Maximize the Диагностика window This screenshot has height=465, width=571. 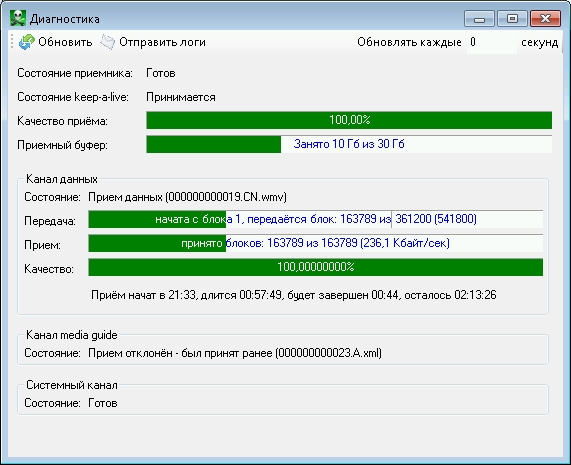[x=512, y=19]
